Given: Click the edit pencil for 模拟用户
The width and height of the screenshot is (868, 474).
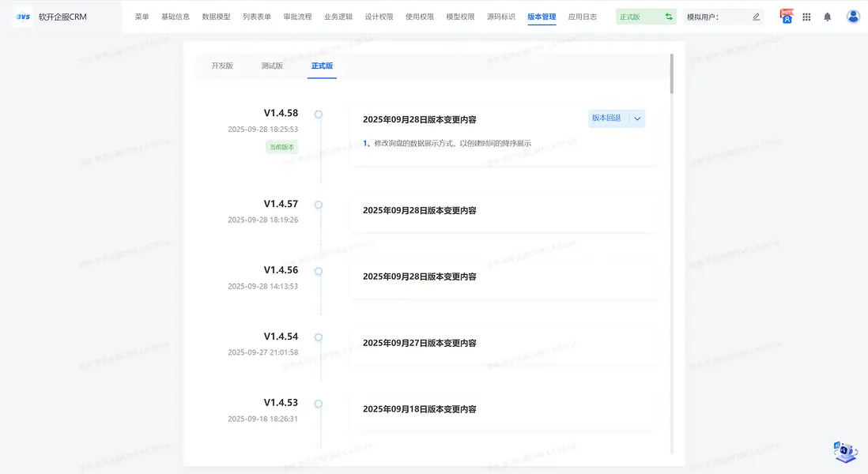Looking at the screenshot, I should click(757, 17).
